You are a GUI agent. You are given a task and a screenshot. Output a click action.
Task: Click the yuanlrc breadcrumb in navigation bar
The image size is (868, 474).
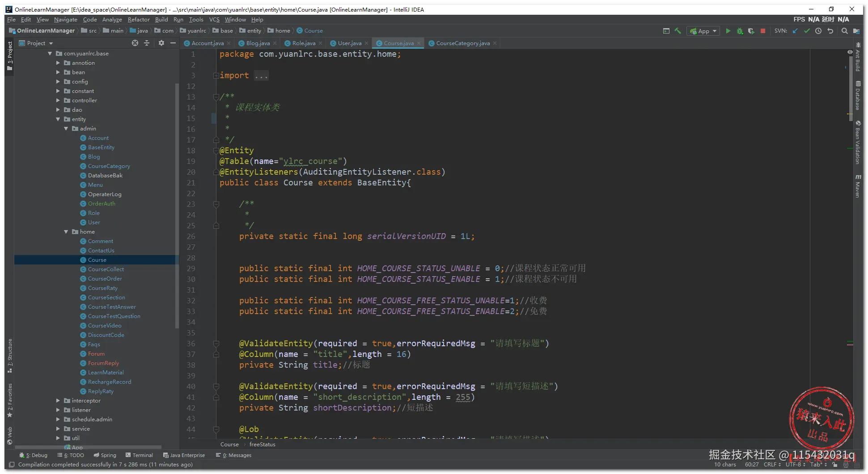click(194, 31)
